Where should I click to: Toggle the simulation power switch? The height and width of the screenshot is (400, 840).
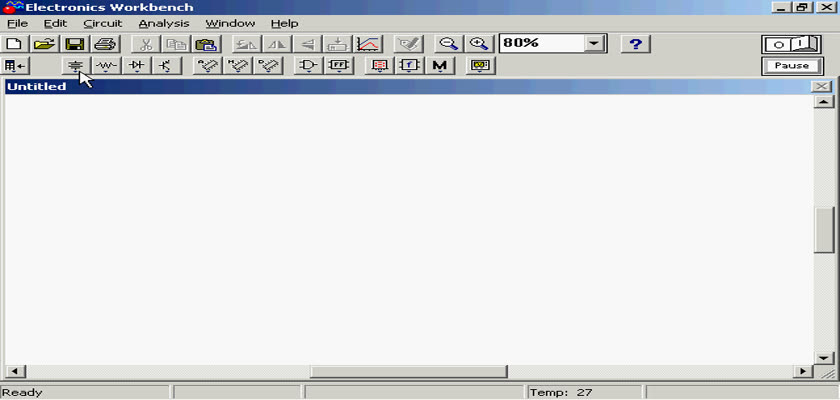click(x=791, y=44)
